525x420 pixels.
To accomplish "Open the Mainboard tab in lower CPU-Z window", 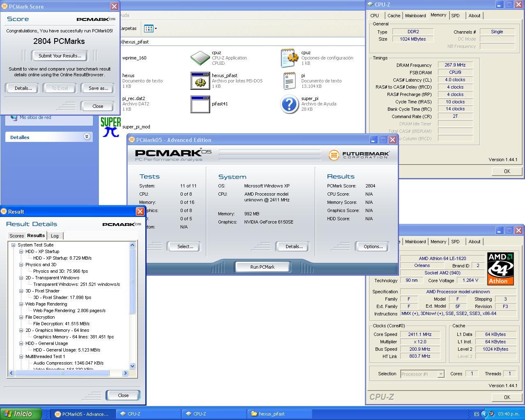I will coord(415,242).
